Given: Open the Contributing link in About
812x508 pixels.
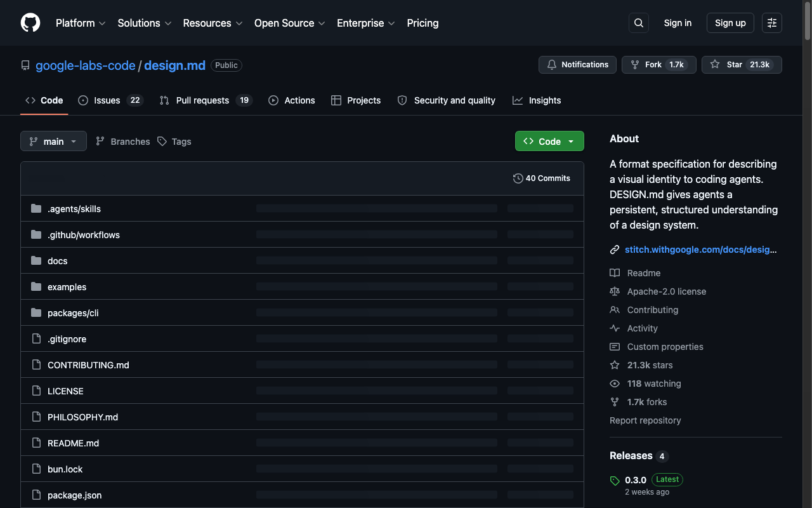Looking at the screenshot, I should [653, 310].
